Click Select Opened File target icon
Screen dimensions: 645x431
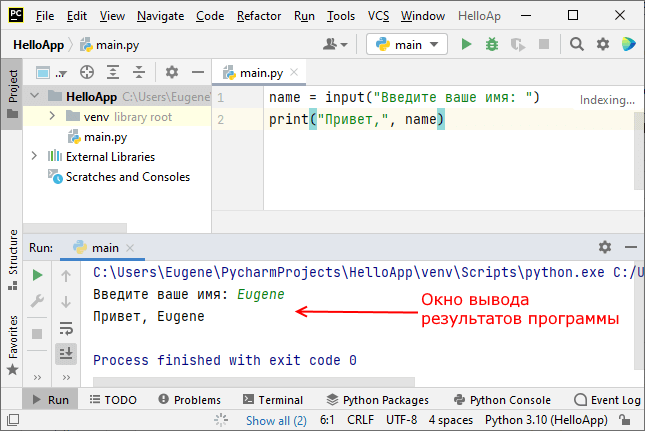(x=87, y=72)
